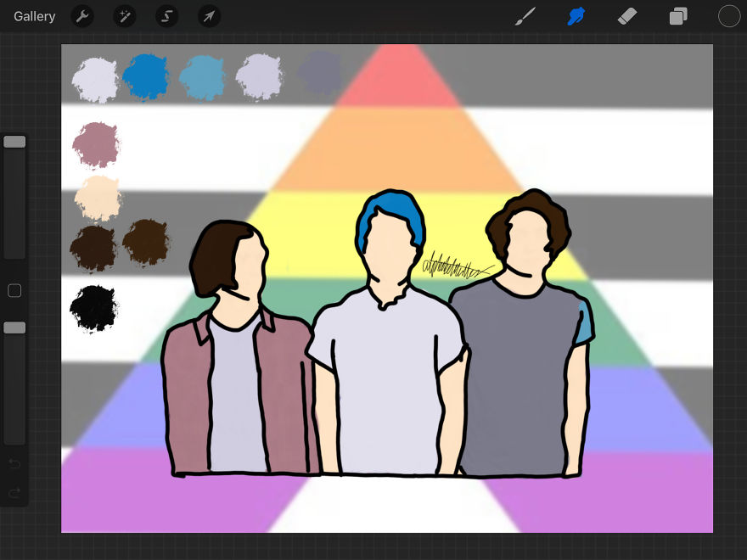Open the Actions menu with the wrench icon
The image size is (747, 560).
(x=82, y=16)
